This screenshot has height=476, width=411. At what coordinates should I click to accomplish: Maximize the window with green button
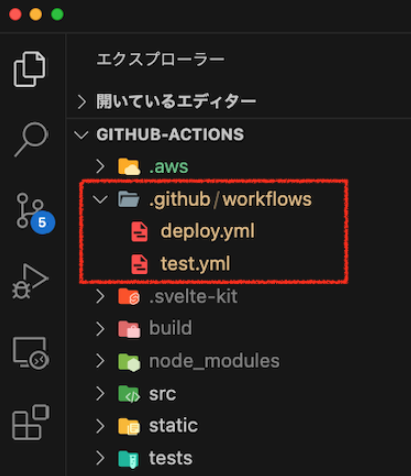[57, 14]
